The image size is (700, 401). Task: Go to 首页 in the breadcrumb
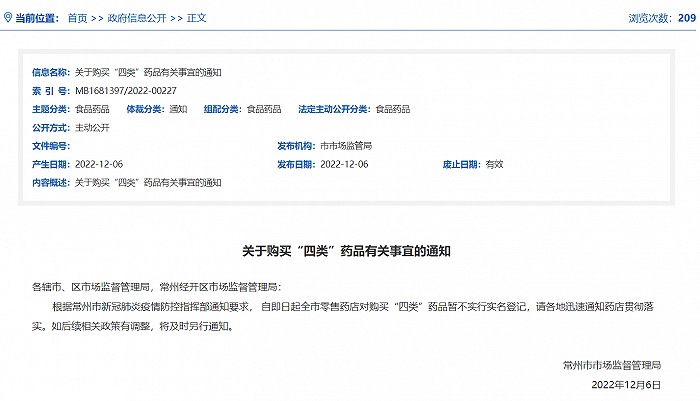(x=77, y=18)
